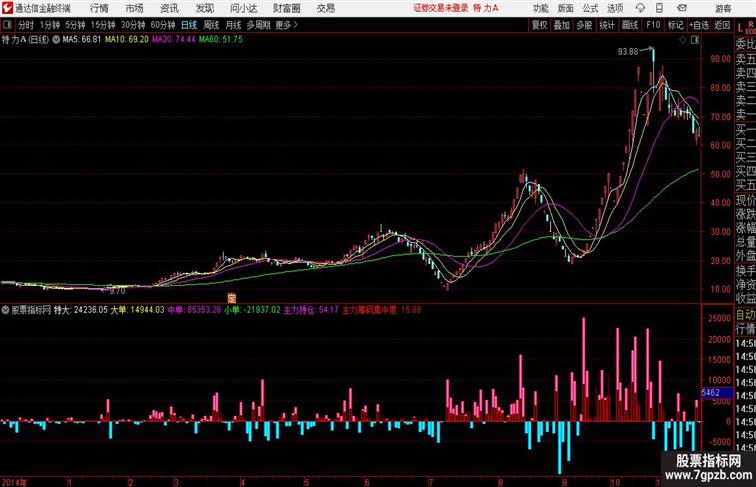Image resolution: width=756 pixels, height=487 pixels.
Task: Click +自选 to add to watchlist
Action: [x=699, y=25]
